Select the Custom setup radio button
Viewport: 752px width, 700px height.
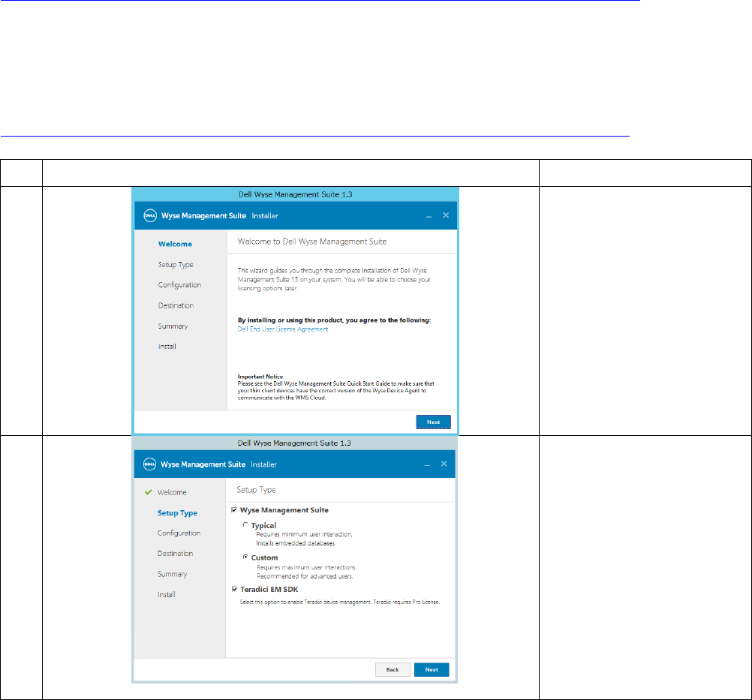[x=245, y=557]
